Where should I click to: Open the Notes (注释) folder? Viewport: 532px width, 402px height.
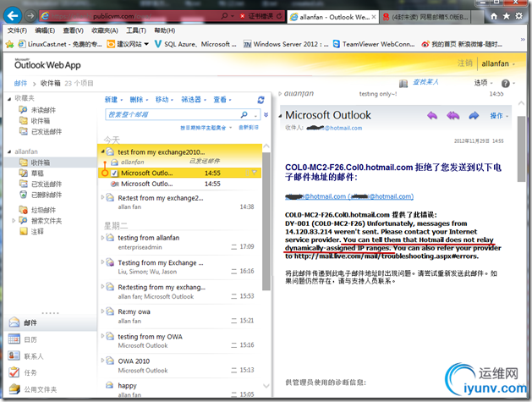pos(37,232)
